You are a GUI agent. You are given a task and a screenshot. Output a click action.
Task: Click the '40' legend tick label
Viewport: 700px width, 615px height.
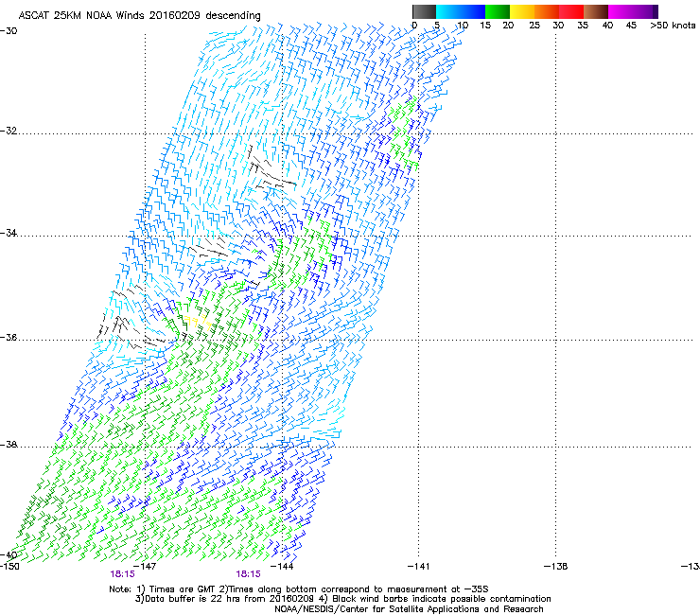[607, 26]
